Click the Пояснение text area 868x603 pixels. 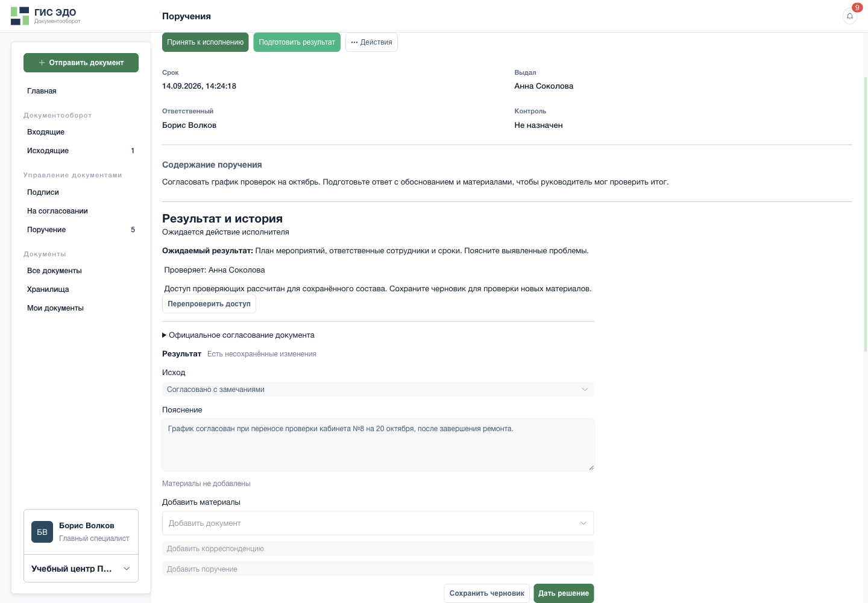378,445
